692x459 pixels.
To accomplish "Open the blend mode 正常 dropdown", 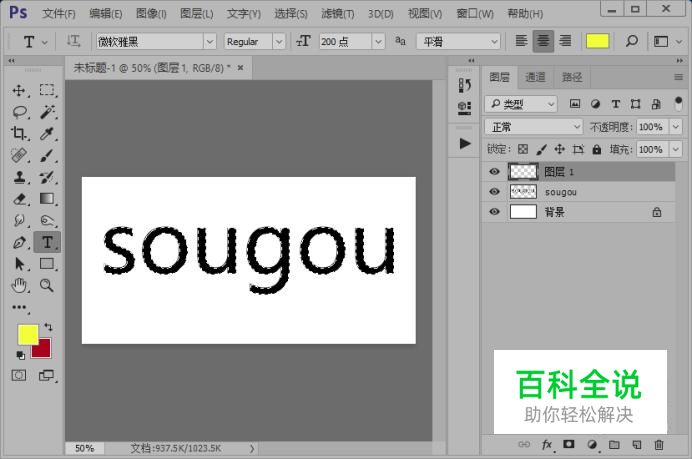I will pos(534,127).
